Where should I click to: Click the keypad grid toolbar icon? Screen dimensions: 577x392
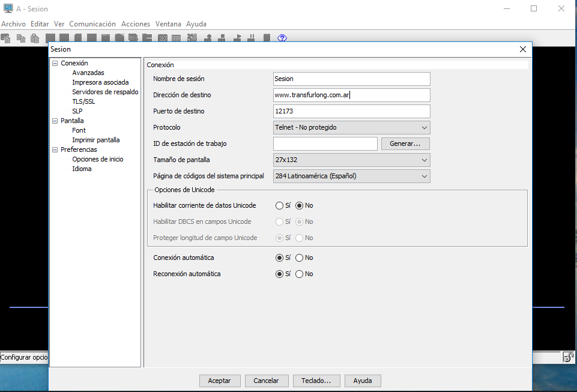[177, 38]
